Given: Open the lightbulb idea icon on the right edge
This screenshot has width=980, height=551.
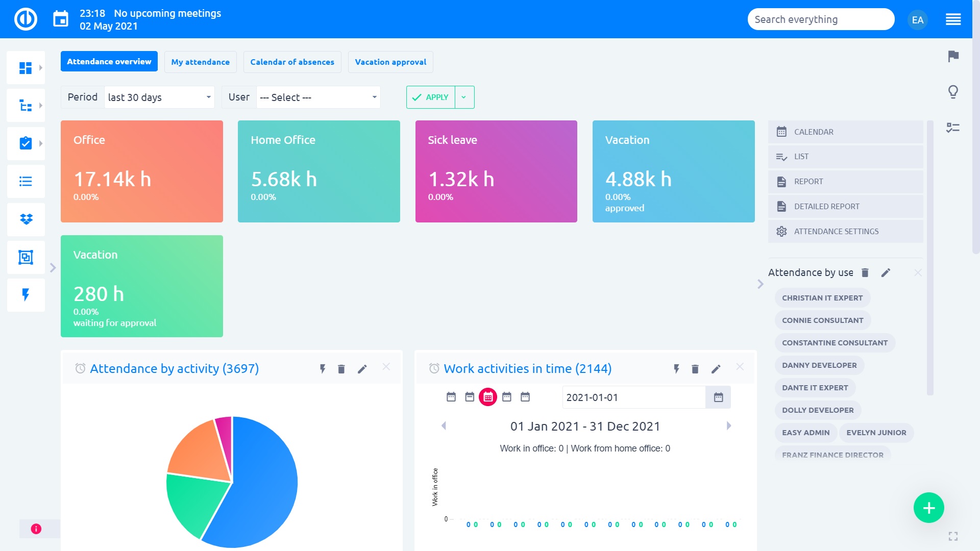Looking at the screenshot, I should pos(953,92).
